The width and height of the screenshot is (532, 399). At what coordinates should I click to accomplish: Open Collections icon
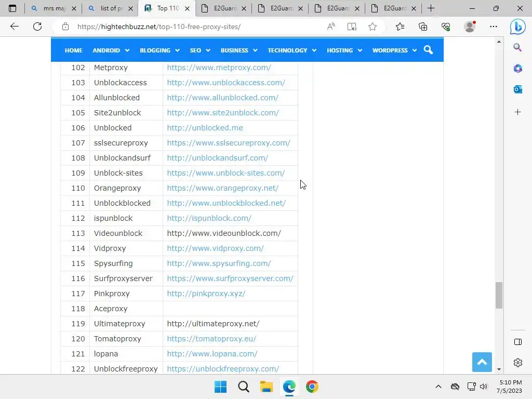pyautogui.click(x=423, y=26)
